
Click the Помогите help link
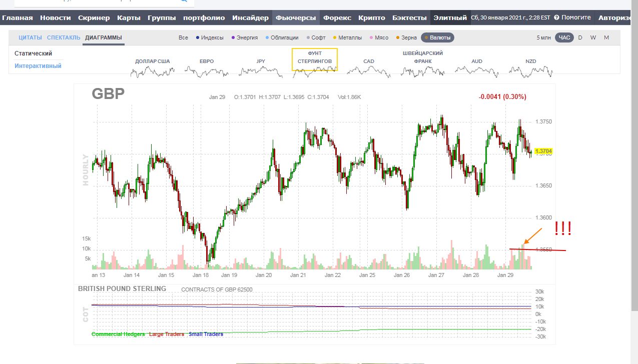pos(576,17)
